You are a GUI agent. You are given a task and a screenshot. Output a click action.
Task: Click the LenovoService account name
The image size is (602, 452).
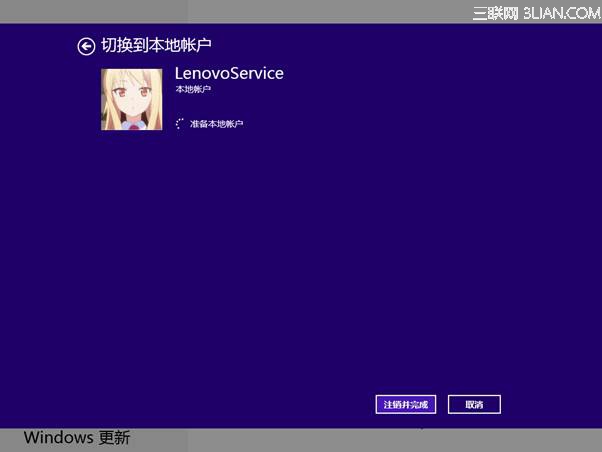pos(229,73)
